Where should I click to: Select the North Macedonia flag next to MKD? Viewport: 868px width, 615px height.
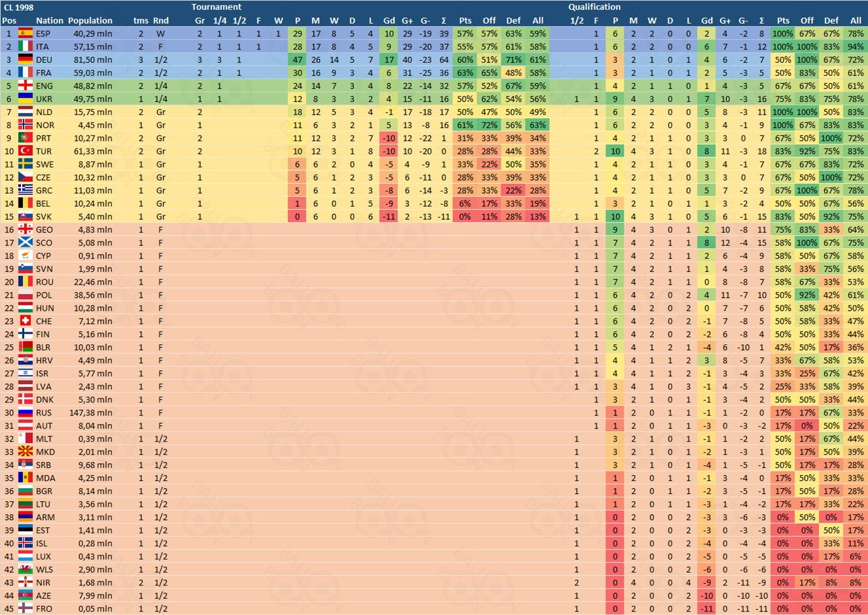(x=26, y=452)
